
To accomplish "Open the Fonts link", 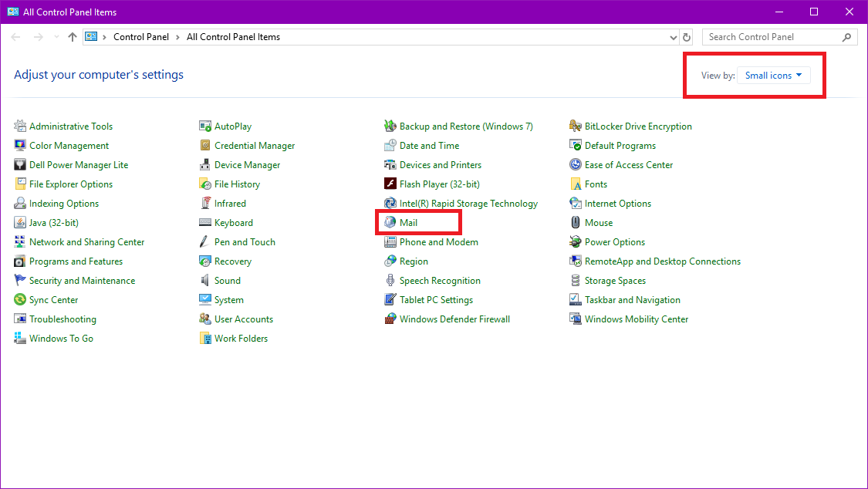I will point(596,184).
